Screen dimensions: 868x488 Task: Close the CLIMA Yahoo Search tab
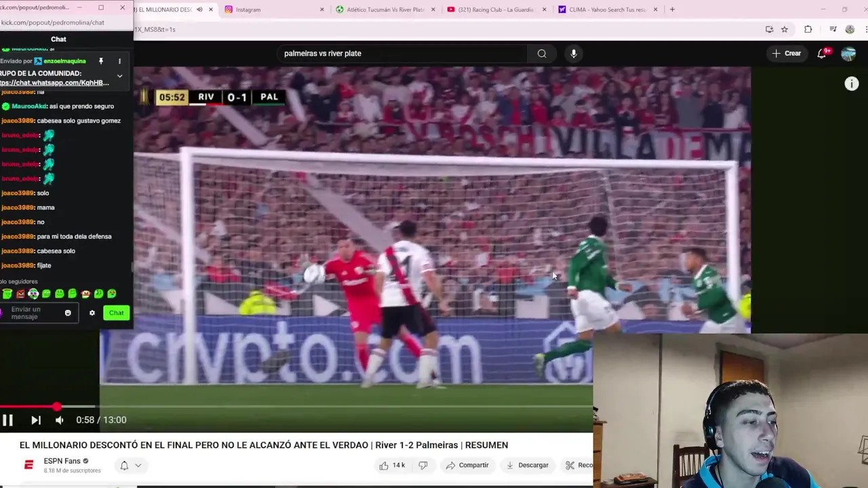[x=655, y=9]
